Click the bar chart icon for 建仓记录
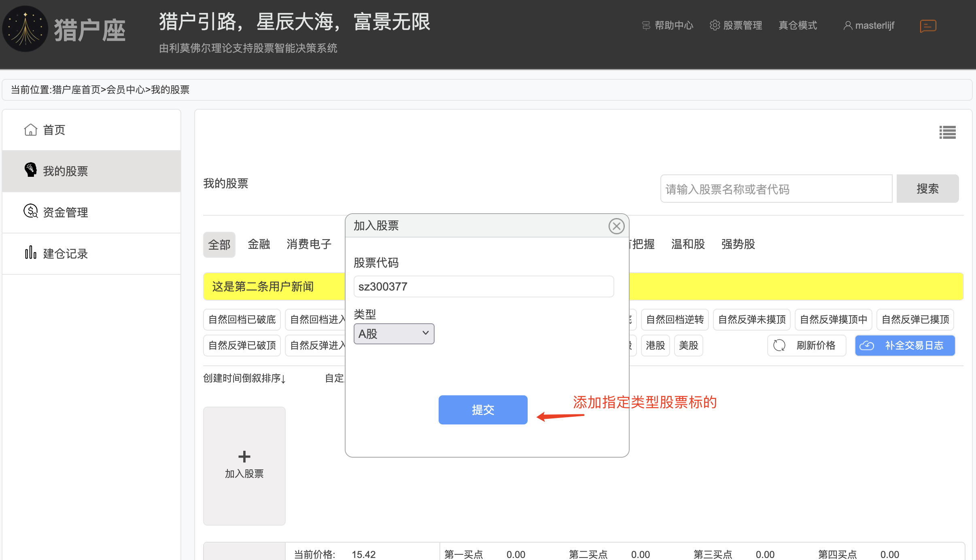976x560 pixels. pos(31,252)
